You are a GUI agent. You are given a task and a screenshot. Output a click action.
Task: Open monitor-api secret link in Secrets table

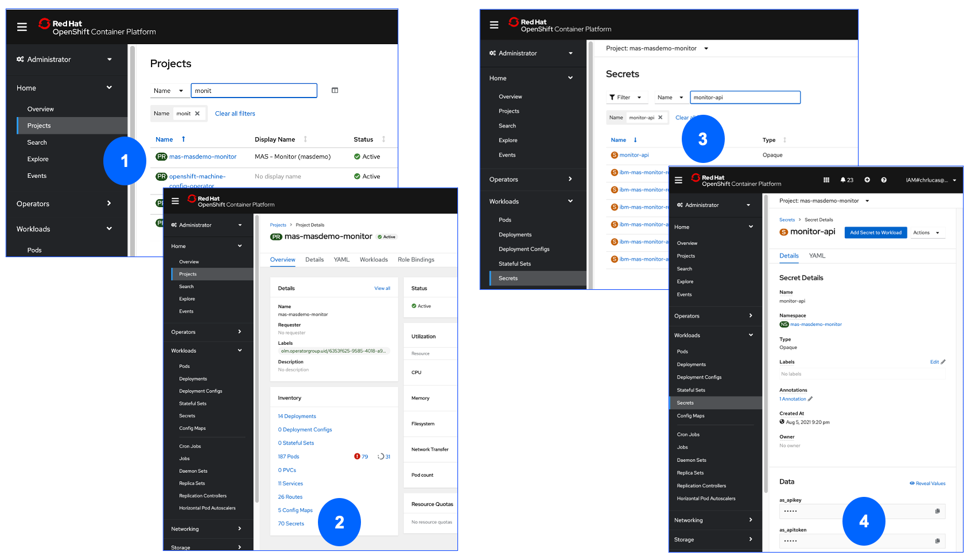click(x=634, y=155)
